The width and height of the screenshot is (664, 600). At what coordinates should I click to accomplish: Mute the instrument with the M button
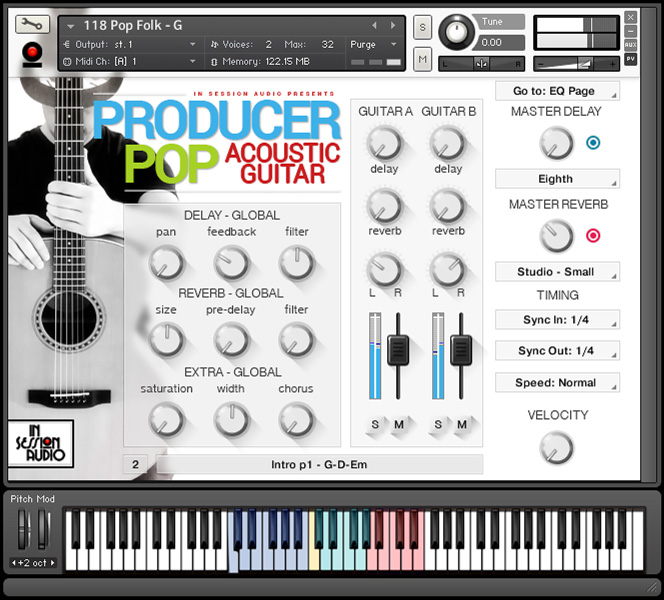(x=422, y=59)
